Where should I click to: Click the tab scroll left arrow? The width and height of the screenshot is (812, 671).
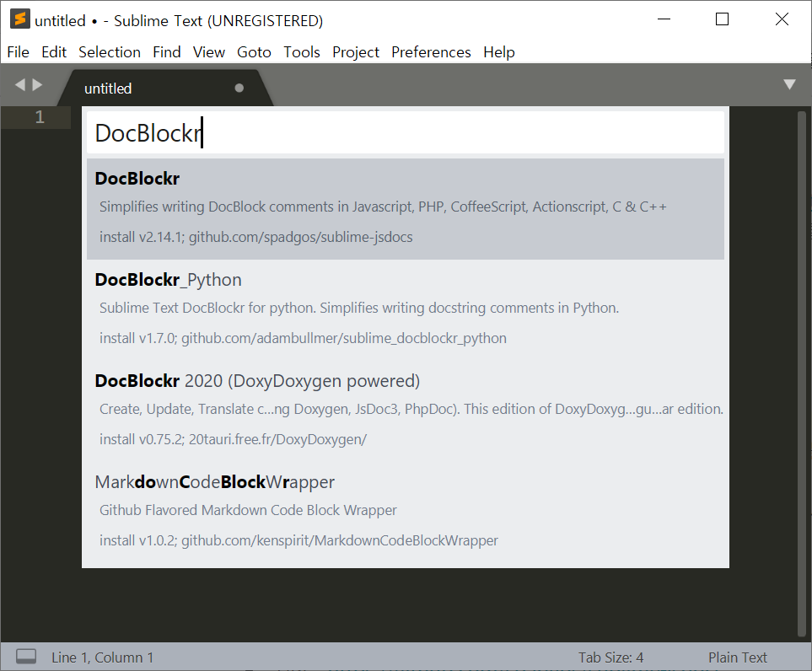tap(20, 84)
